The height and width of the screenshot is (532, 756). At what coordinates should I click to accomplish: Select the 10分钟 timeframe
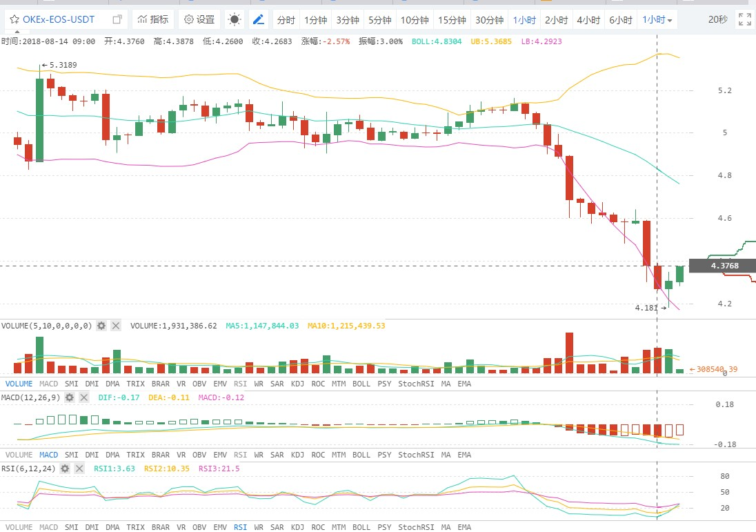point(415,20)
